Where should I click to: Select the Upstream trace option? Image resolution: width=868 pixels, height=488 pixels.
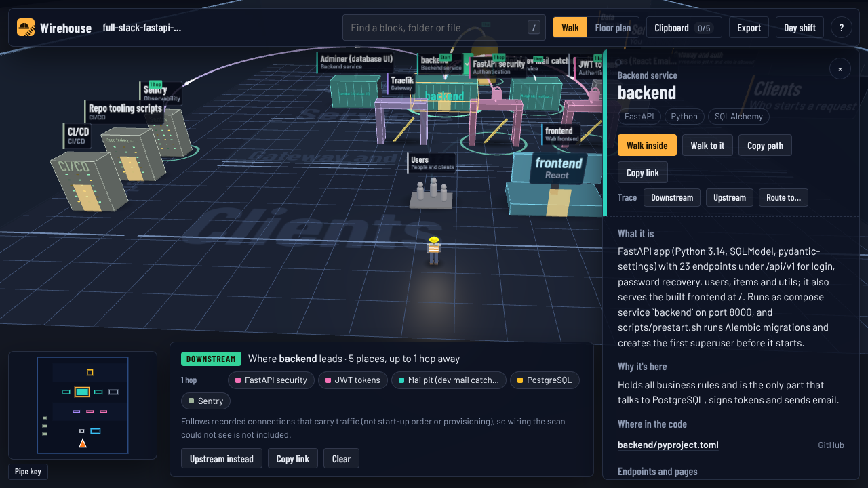click(x=730, y=197)
